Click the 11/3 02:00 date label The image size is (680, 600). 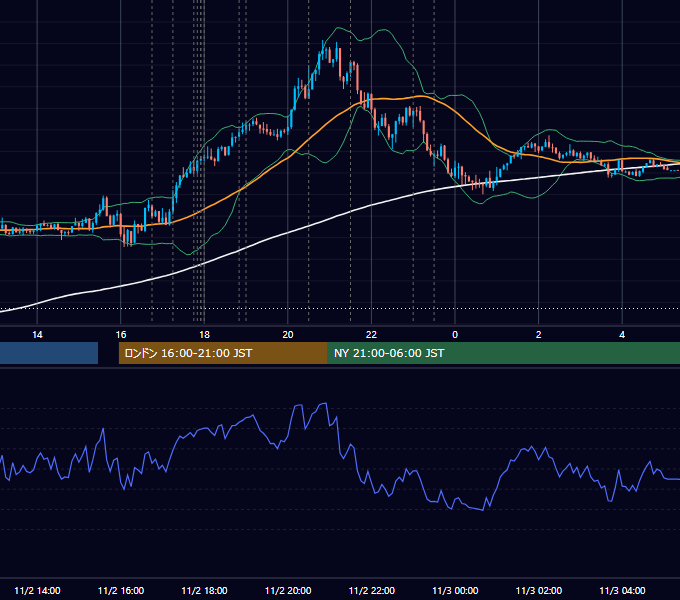click(539, 590)
